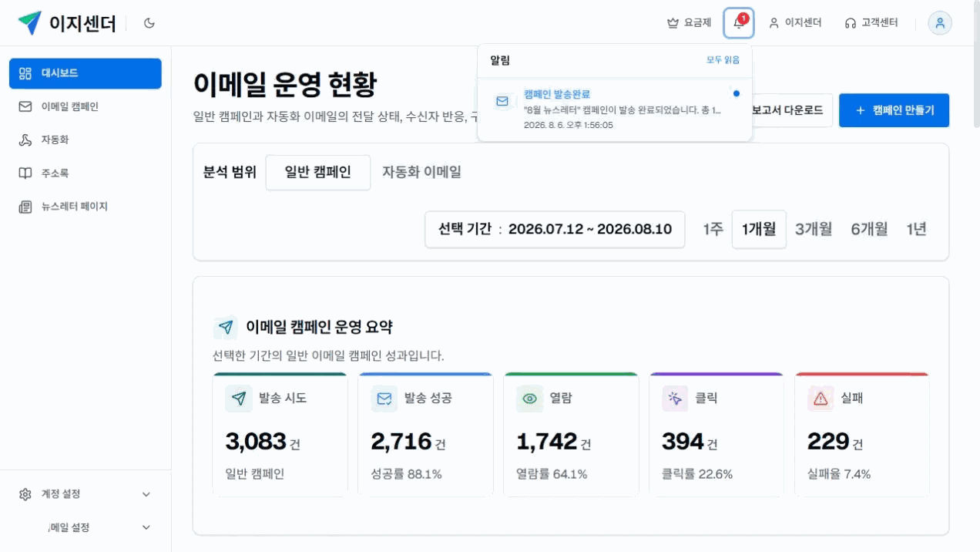
Task: Expand the 메일 설정 chevron
Action: (x=146, y=527)
